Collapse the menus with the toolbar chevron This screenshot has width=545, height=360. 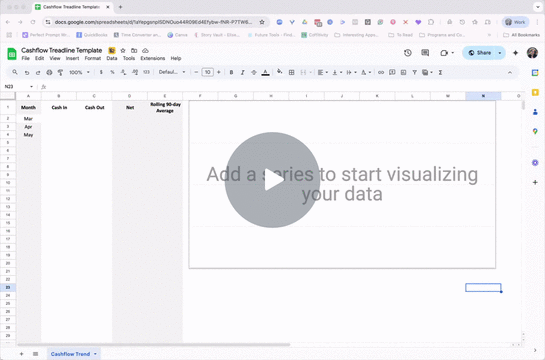point(510,72)
